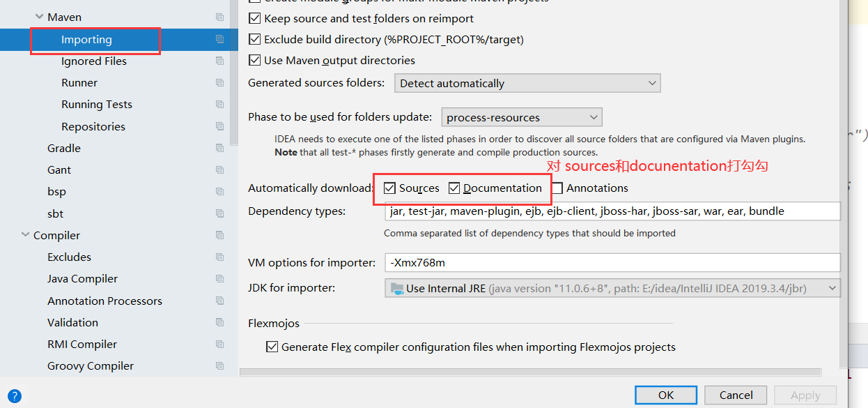Click the Cancel button

[x=736, y=395]
